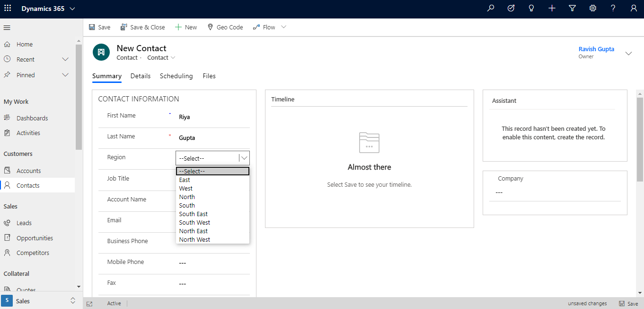Click the Search magnifier icon in top bar
644x309 pixels.
click(x=490, y=8)
